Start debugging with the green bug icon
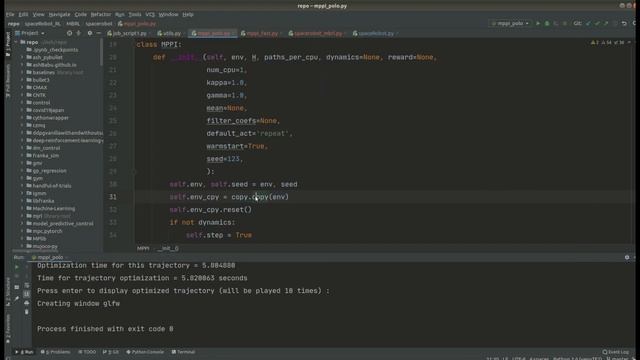The image size is (640, 360). (x=547, y=24)
